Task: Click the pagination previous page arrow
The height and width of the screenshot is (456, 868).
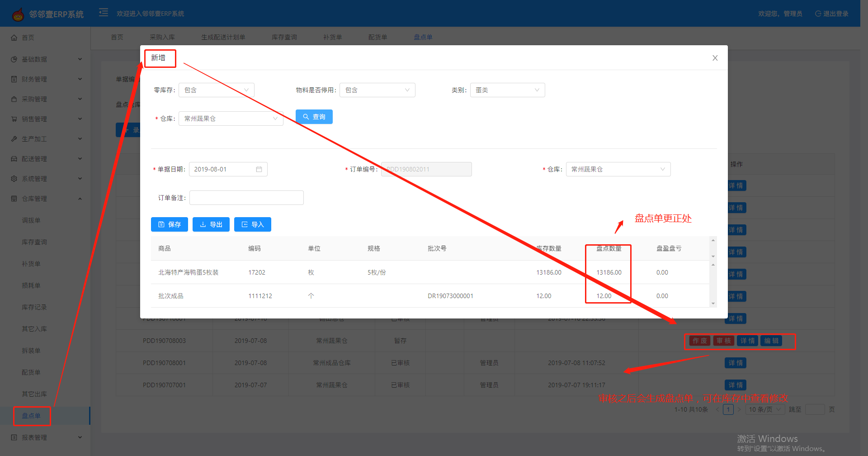Action: click(x=717, y=409)
